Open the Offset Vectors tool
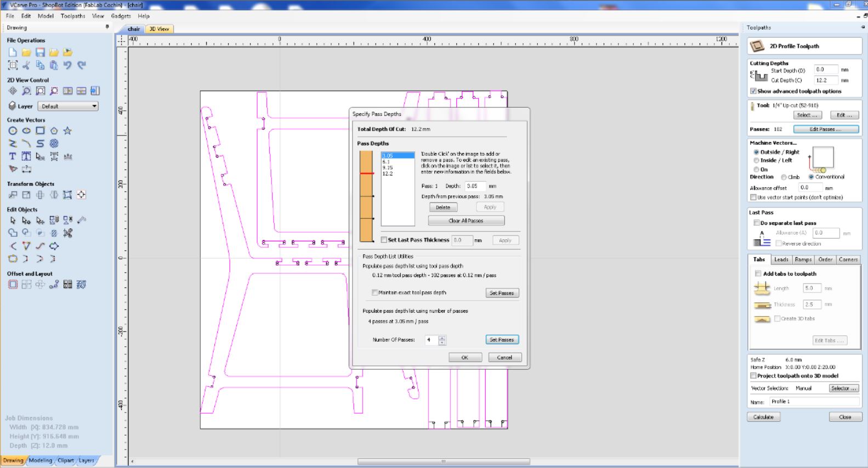This screenshot has width=868, height=468. click(x=13, y=284)
